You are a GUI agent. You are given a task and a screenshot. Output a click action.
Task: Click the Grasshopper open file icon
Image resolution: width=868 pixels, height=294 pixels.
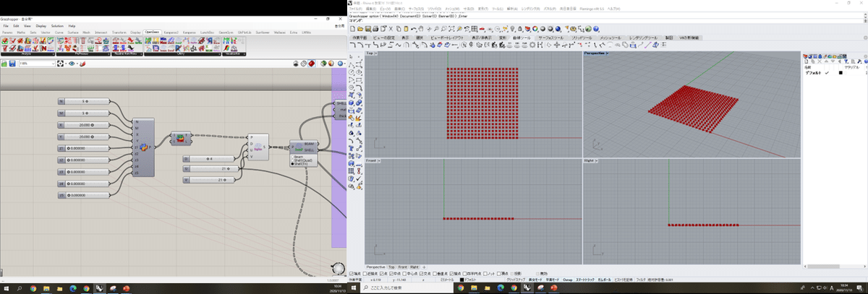click(x=4, y=64)
